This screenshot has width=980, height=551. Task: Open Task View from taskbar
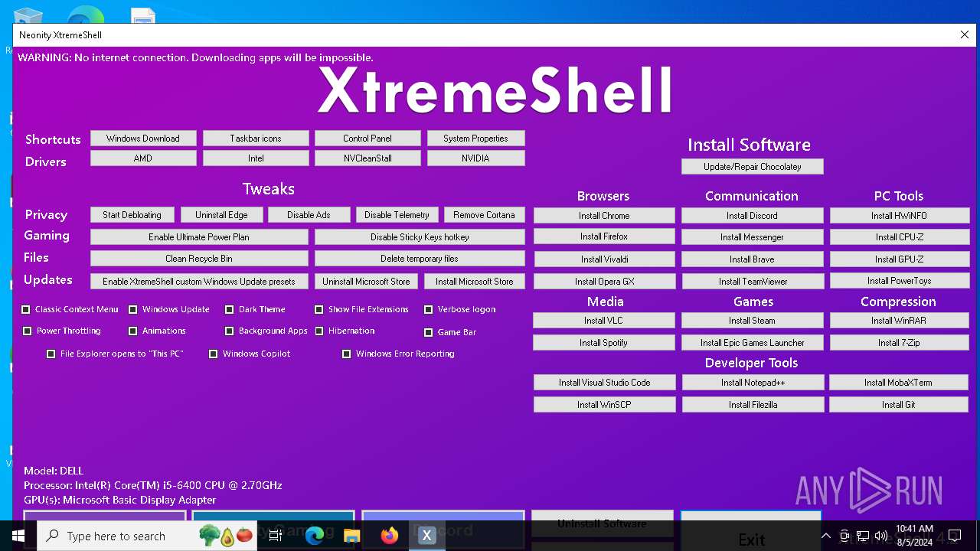click(x=276, y=536)
